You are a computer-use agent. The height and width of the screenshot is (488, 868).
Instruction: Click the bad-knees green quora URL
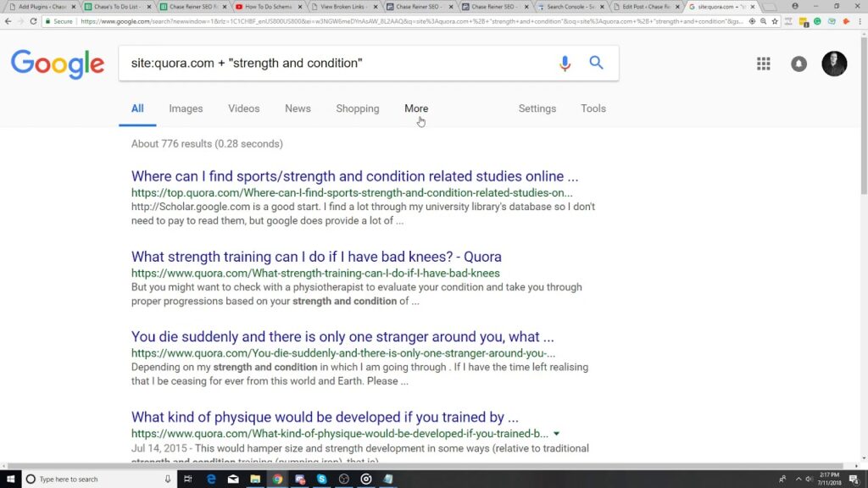point(315,274)
